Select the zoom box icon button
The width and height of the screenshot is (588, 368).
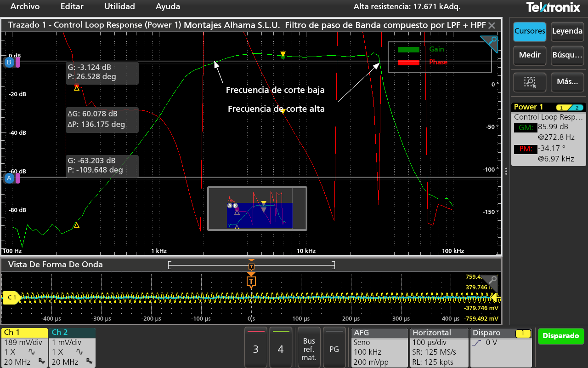(x=530, y=82)
